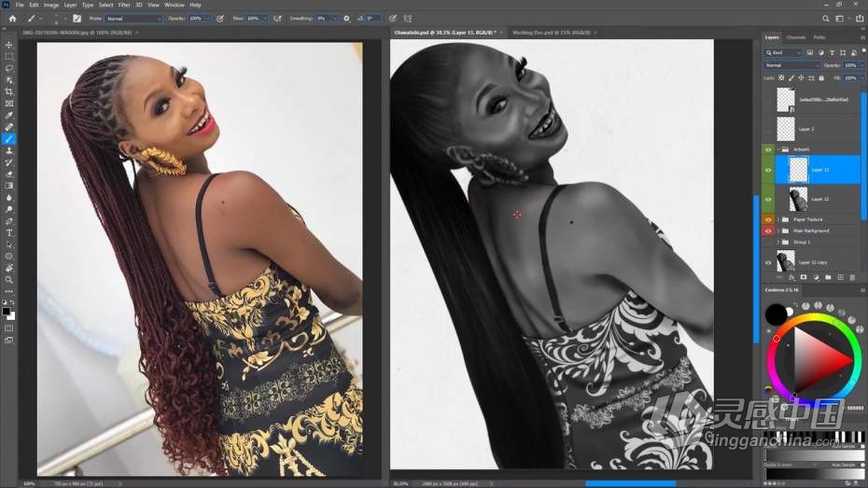868x488 pixels.
Task: Hide the Main Background group
Action: [x=768, y=230]
